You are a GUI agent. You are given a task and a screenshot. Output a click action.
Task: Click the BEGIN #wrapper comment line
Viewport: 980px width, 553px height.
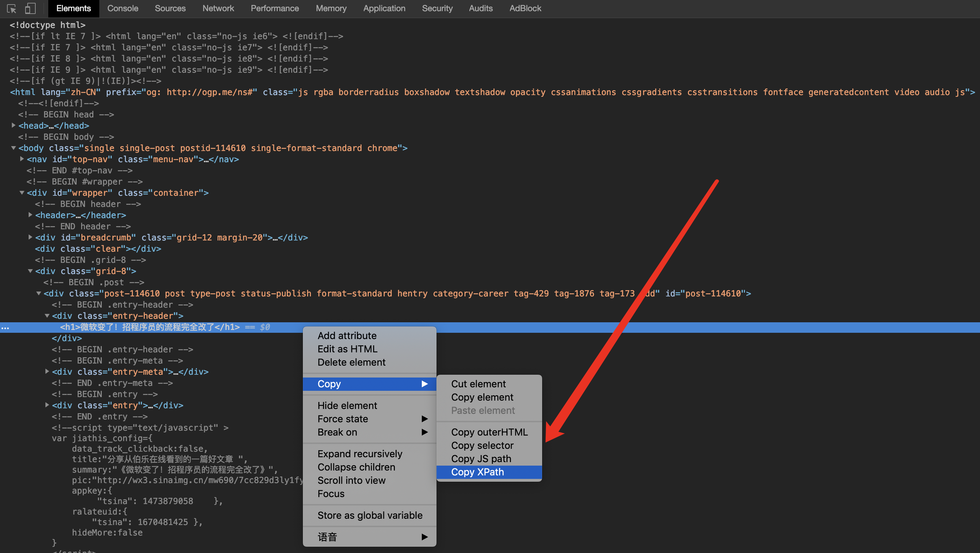tap(84, 182)
